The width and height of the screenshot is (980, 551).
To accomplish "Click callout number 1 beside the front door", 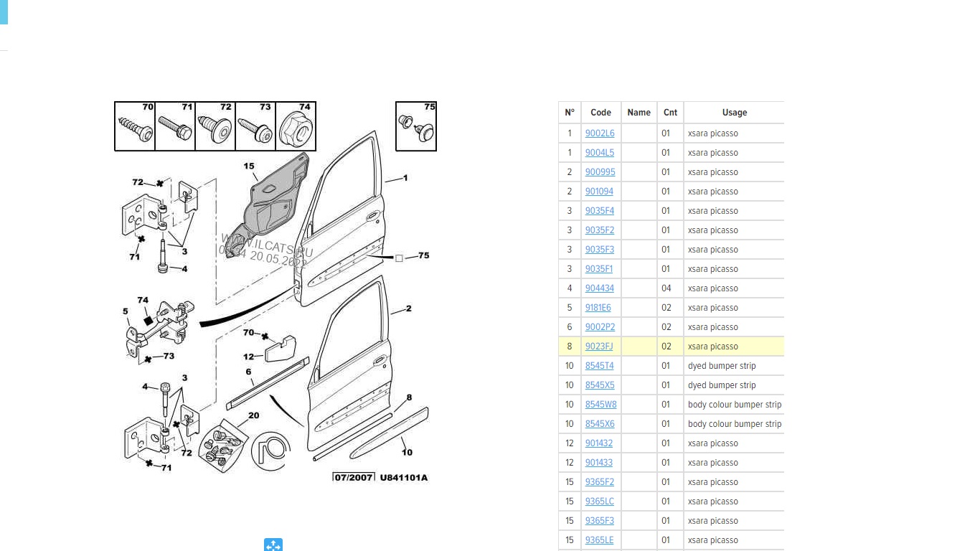I will coord(405,177).
